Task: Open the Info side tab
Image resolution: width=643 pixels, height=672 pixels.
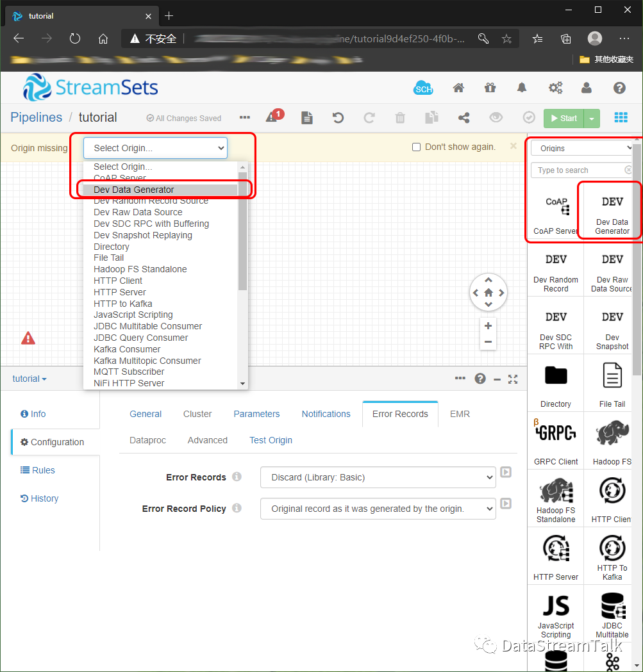Action: click(33, 414)
